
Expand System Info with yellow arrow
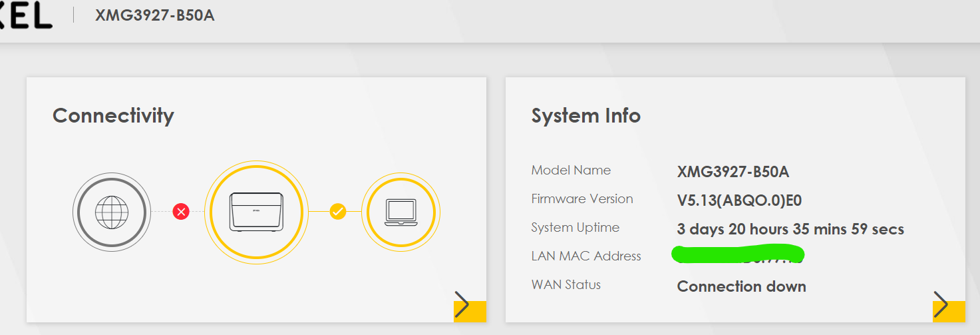tap(947, 307)
